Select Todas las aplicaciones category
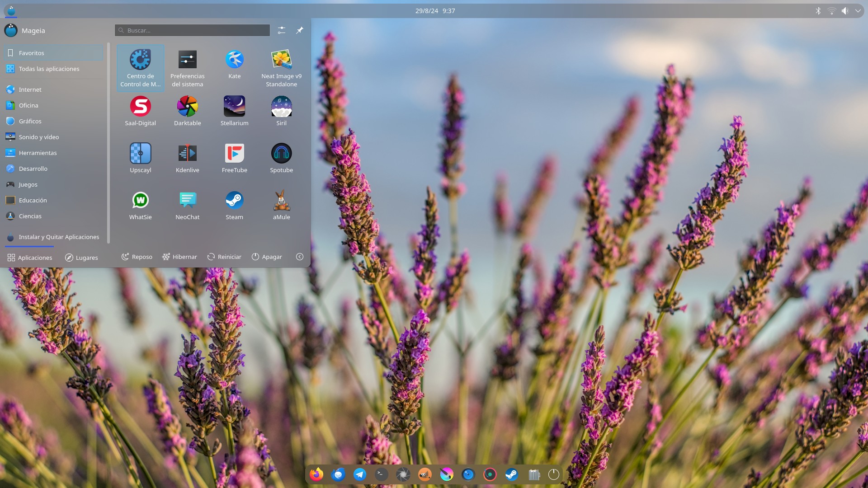The width and height of the screenshot is (868, 488). click(x=53, y=69)
